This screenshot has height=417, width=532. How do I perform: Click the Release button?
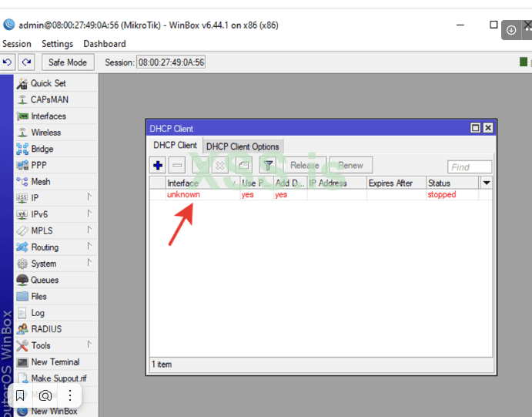[x=304, y=166]
